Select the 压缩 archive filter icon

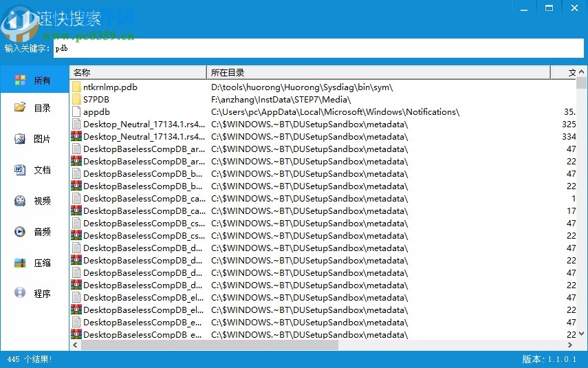[x=20, y=263]
